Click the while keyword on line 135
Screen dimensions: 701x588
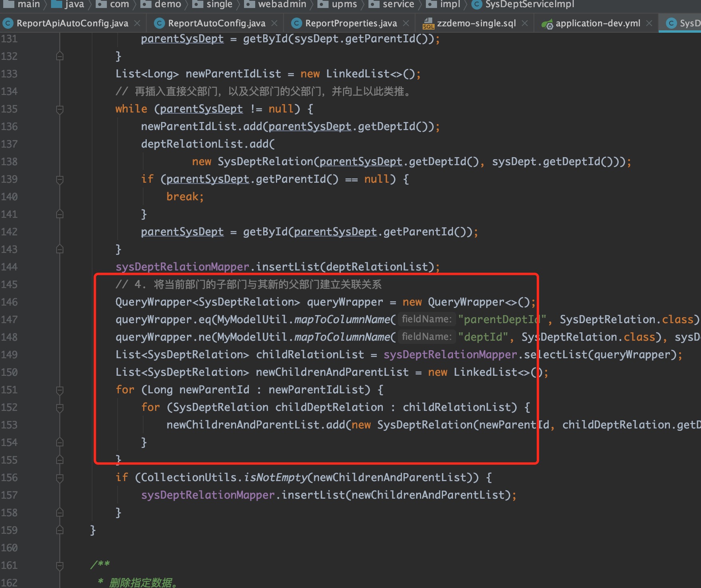pyautogui.click(x=131, y=109)
